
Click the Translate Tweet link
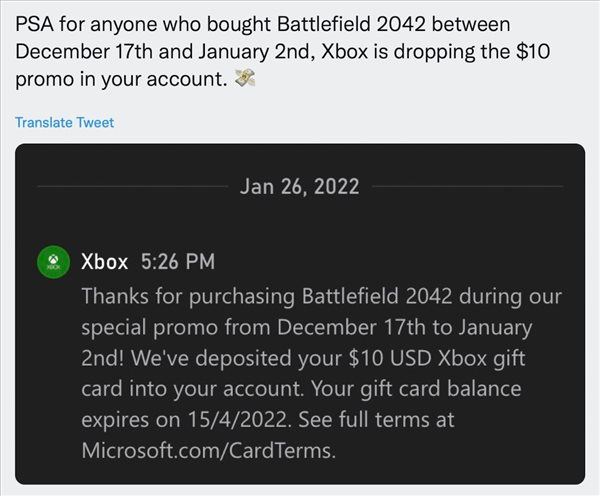64,122
